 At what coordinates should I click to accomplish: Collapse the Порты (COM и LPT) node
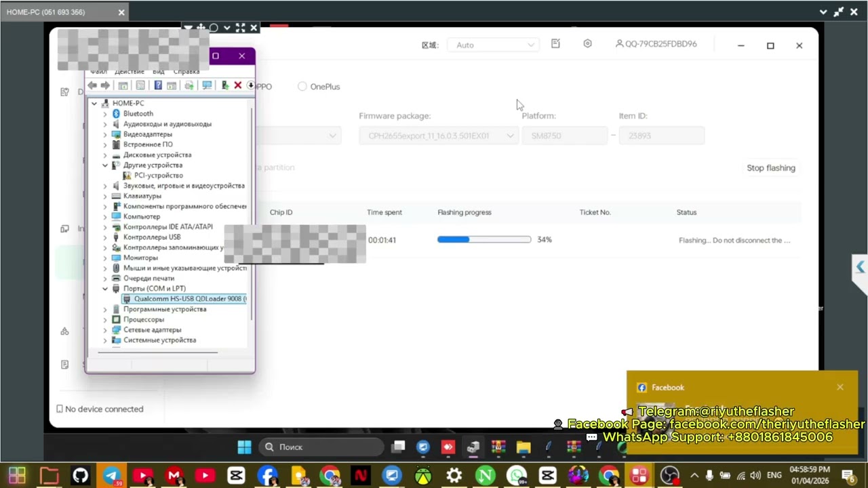click(x=105, y=288)
